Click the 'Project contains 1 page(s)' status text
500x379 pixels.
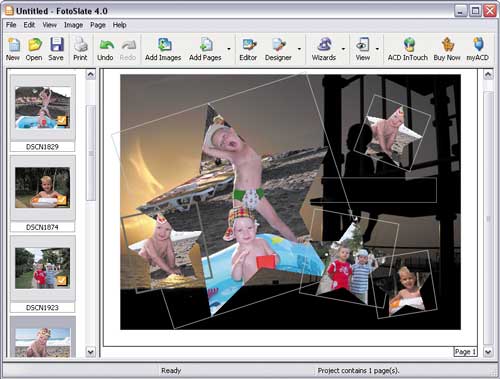[358, 370]
